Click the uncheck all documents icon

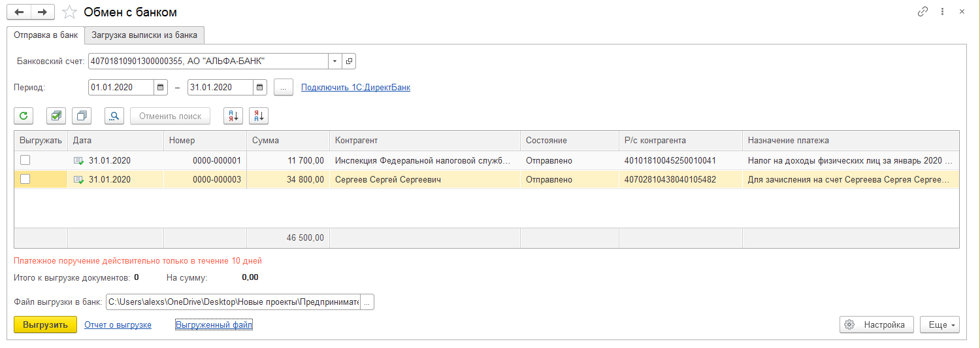(x=82, y=116)
